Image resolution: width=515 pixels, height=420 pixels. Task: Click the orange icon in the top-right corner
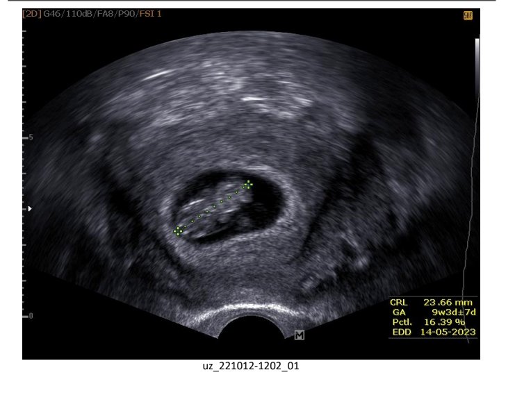pyautogui.click(x=468, y=15)
